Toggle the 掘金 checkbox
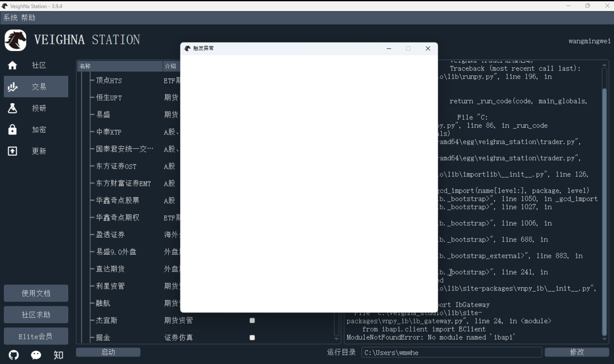Viewport: 614px width, 364px height. click(252, 338)
